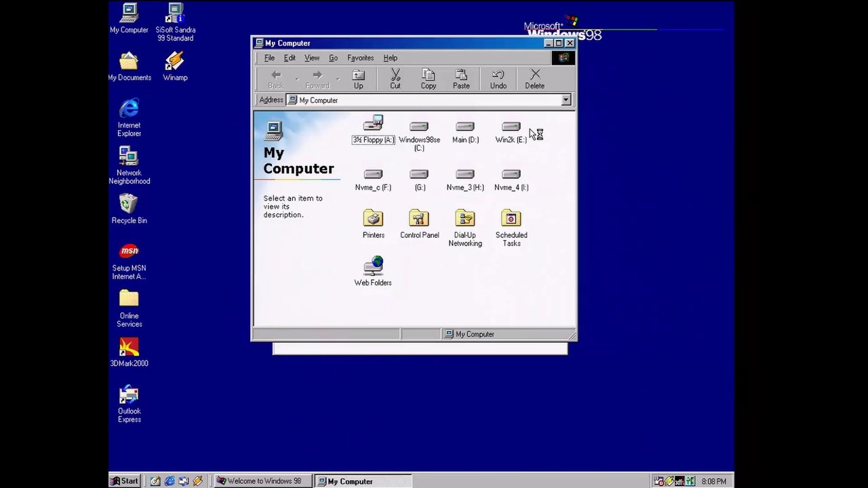Select Online Services desktop folder

click(x=129, y=308)
